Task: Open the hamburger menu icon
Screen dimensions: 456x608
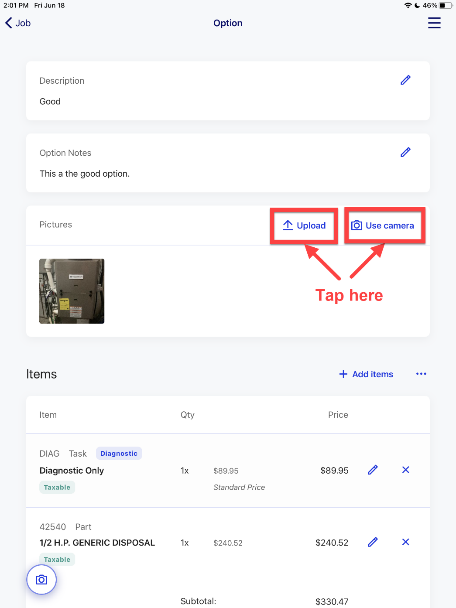Action: tap(434, 22)
